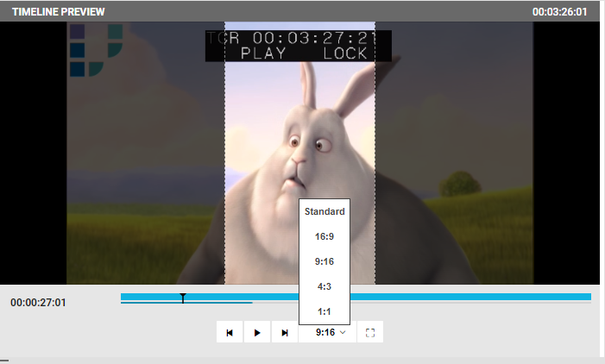Viewport: 605px width, 364px height.
Task: Skip to next frame button
Action: 285,332
